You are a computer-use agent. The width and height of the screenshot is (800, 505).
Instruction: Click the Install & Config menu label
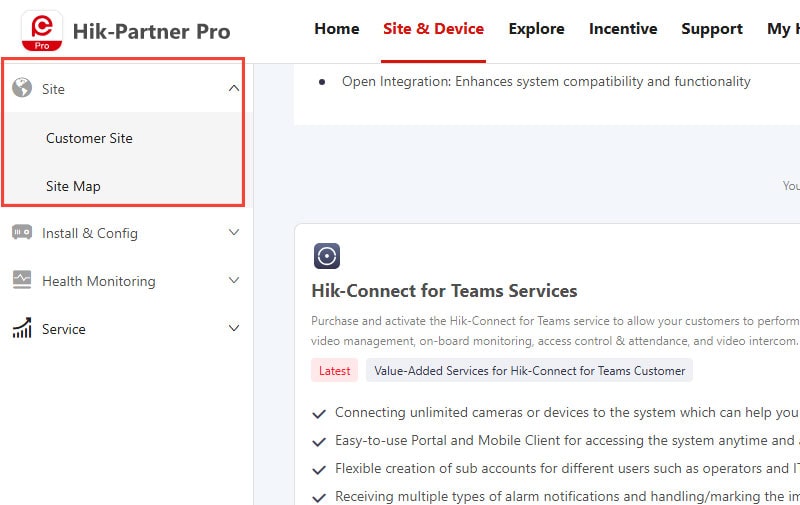click(90, 234)
